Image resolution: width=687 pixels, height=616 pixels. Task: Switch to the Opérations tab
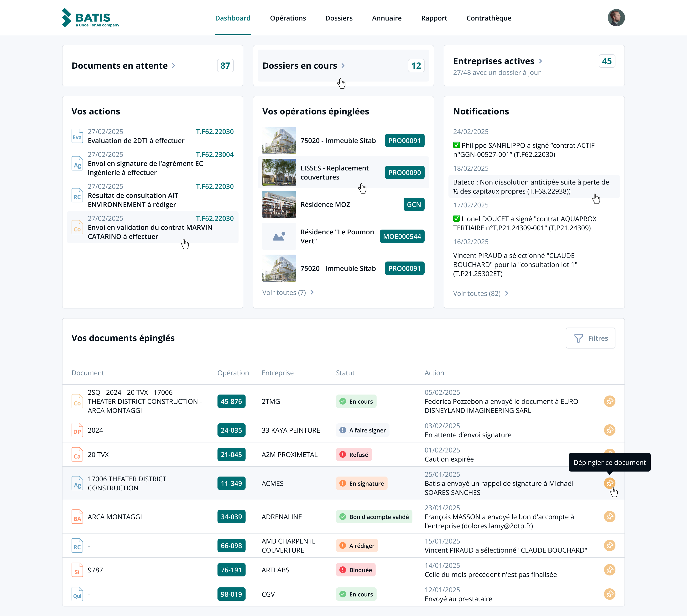click(288, 18)
